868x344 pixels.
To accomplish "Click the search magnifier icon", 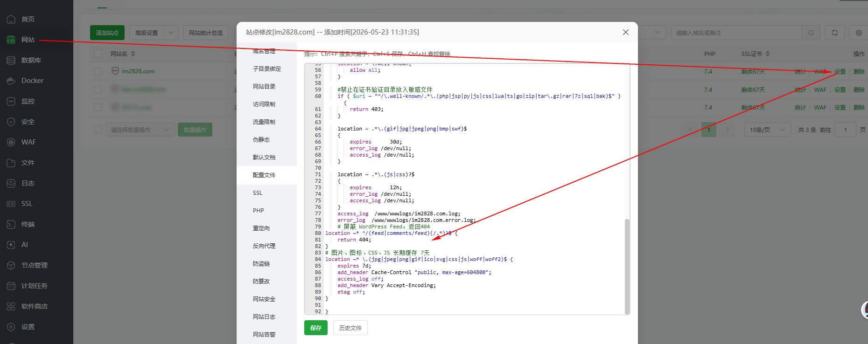I will [811, 33].
